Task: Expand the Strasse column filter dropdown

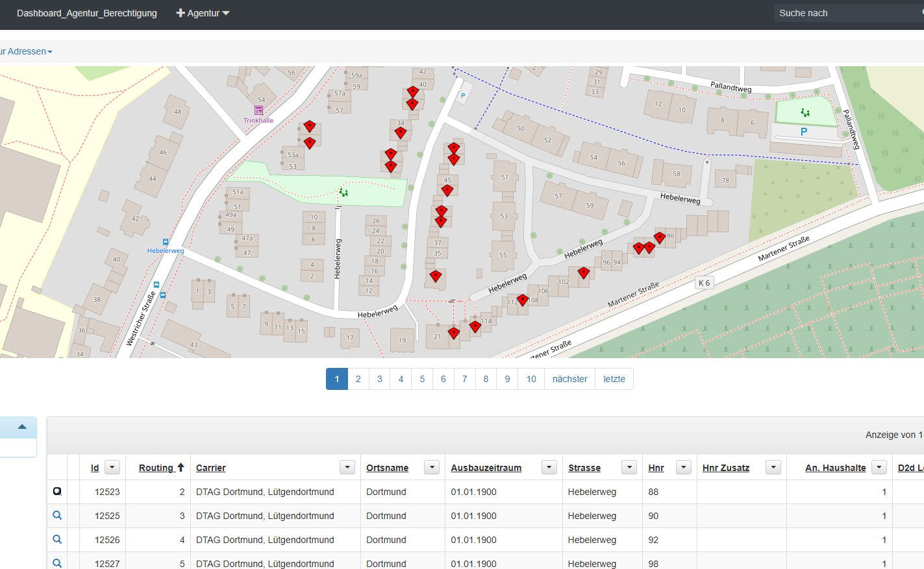Action: [x=629, y=467]
